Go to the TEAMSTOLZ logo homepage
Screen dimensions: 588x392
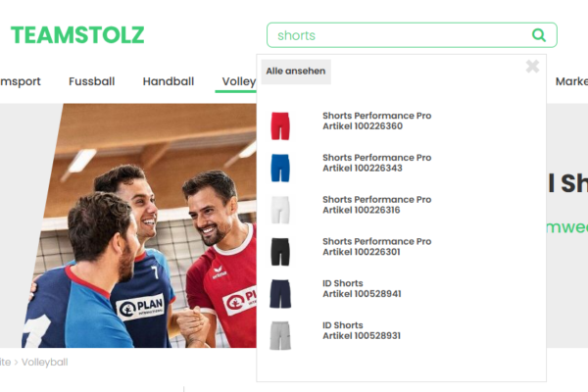click(77, 35)
